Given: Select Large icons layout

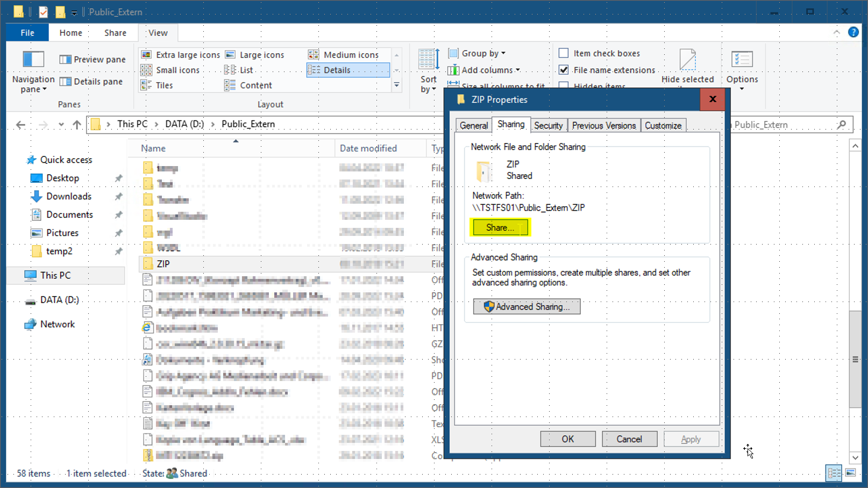Looking at the screenshot, I should [x=254, y=55].
